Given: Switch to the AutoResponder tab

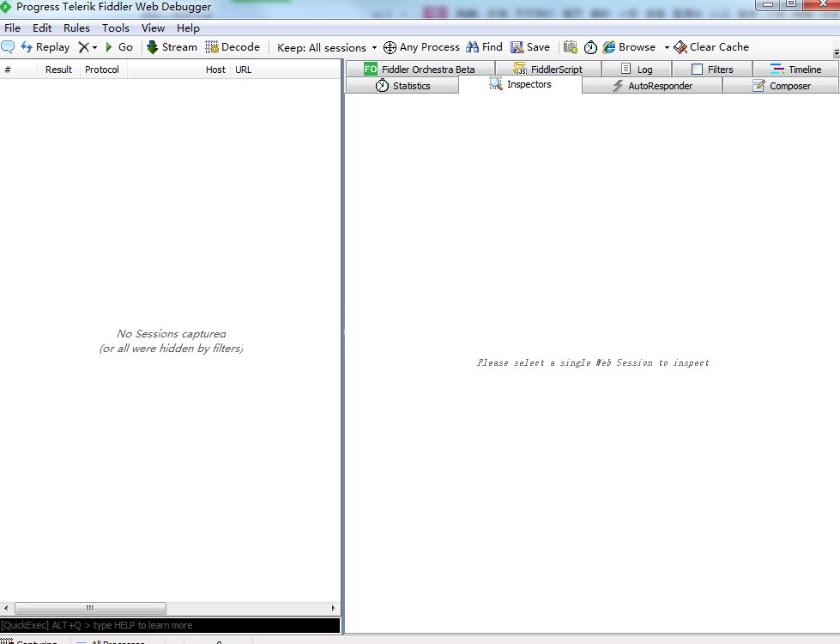Looking at the screenshot, I should [652, 86].
